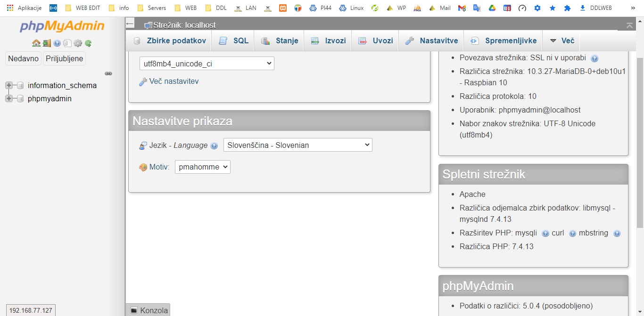Open Servers bookmark folder
This screenshot has height=316, width=644.
coord(151,8)
